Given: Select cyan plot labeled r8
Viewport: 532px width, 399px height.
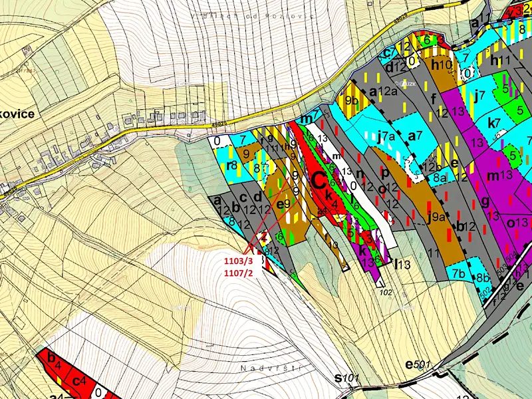Looking at the screenshot, I should [x=231, y=166].
